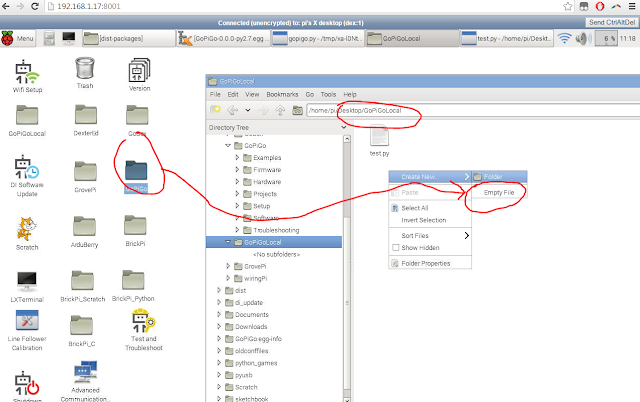Open the File menu
The width and height of the screenshot is (640, 402).
tap(215, 94)
